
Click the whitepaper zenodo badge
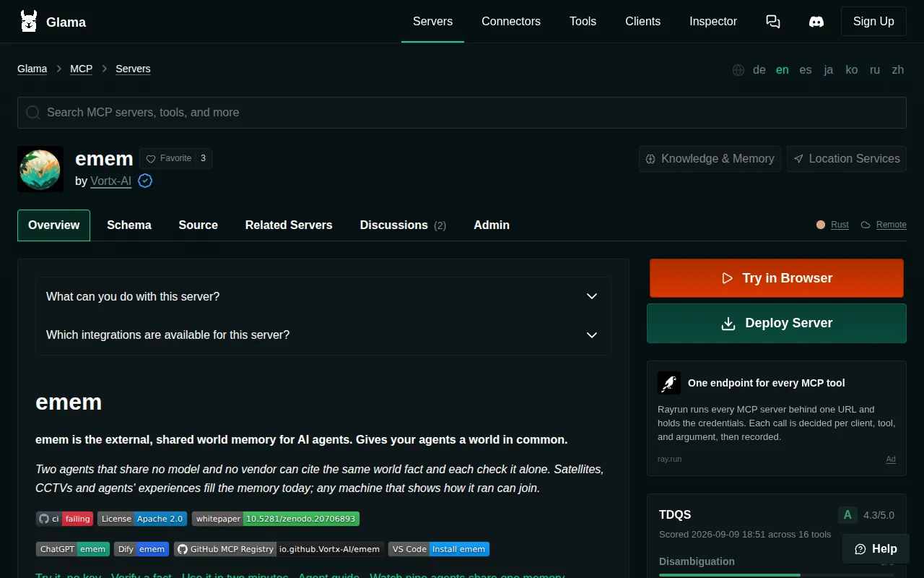tap(276, 519)
